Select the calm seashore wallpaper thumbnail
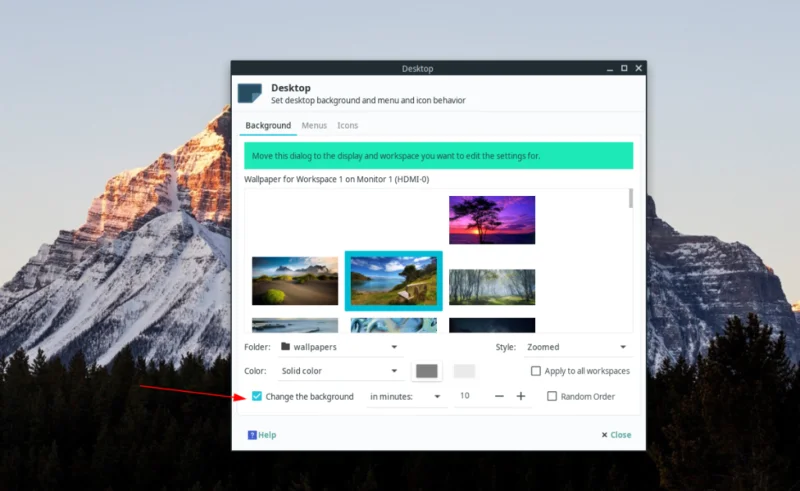The height and width of the screenshot is (491, 800). (x=295, y=325)
